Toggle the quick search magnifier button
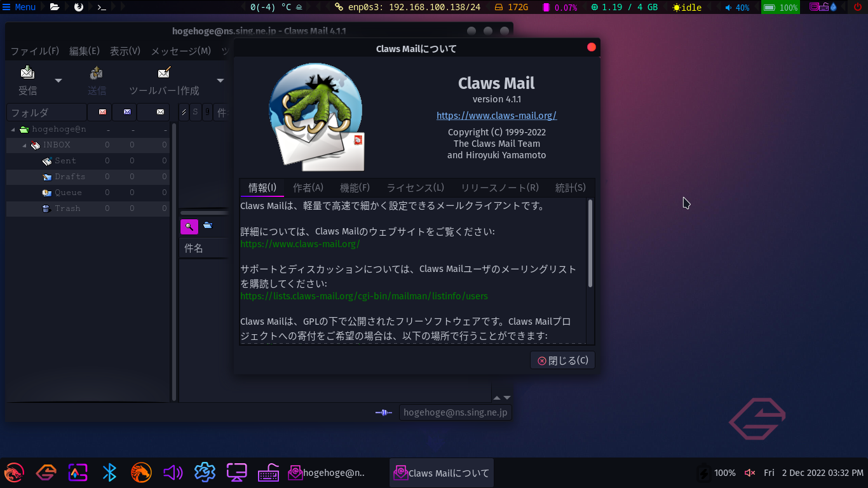Viewport: 868px width, 488px height. tap(189, 226)
